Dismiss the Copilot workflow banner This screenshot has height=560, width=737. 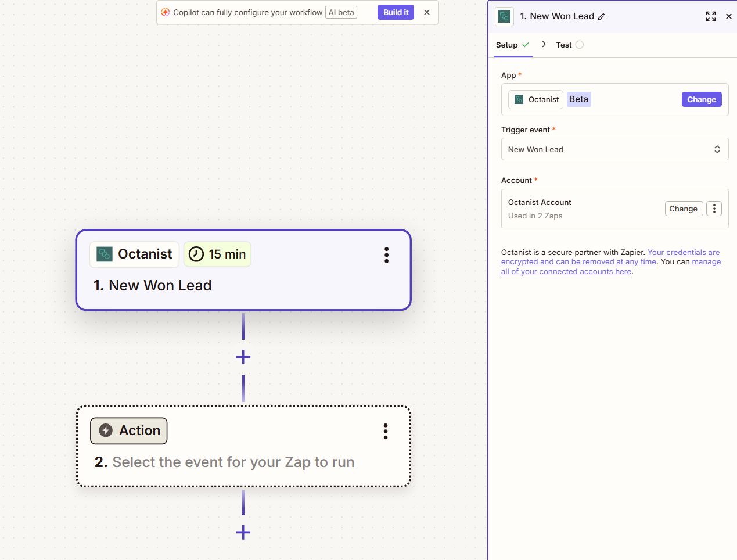427,12
